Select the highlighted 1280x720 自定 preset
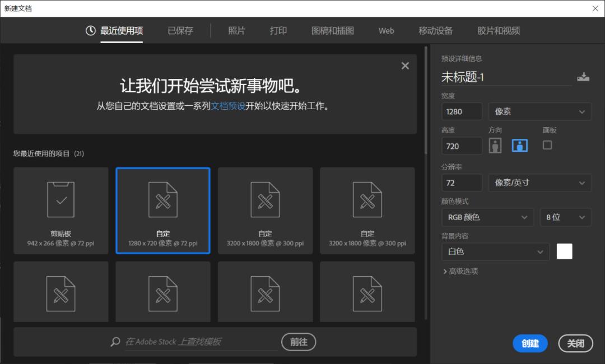Viewport: 605px width, 364px height. pyautogui.click(x=162, y=210)
